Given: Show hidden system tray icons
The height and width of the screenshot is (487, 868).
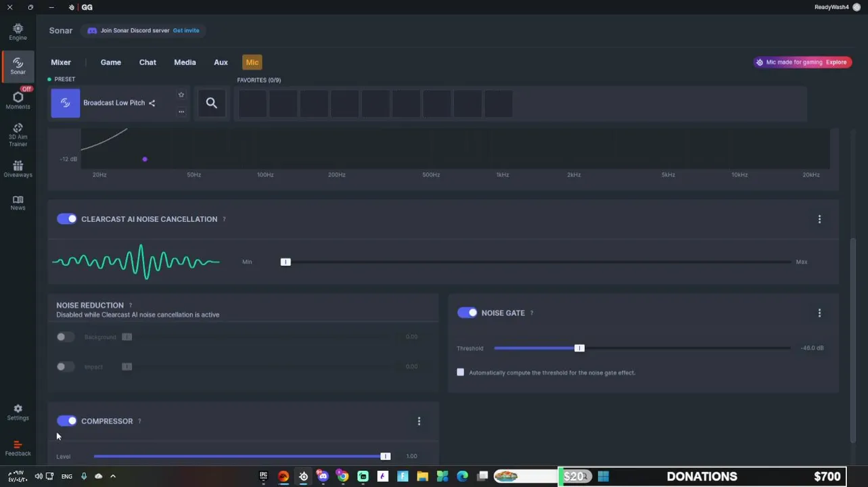Looking at the screenshot, I should [113, 476].
